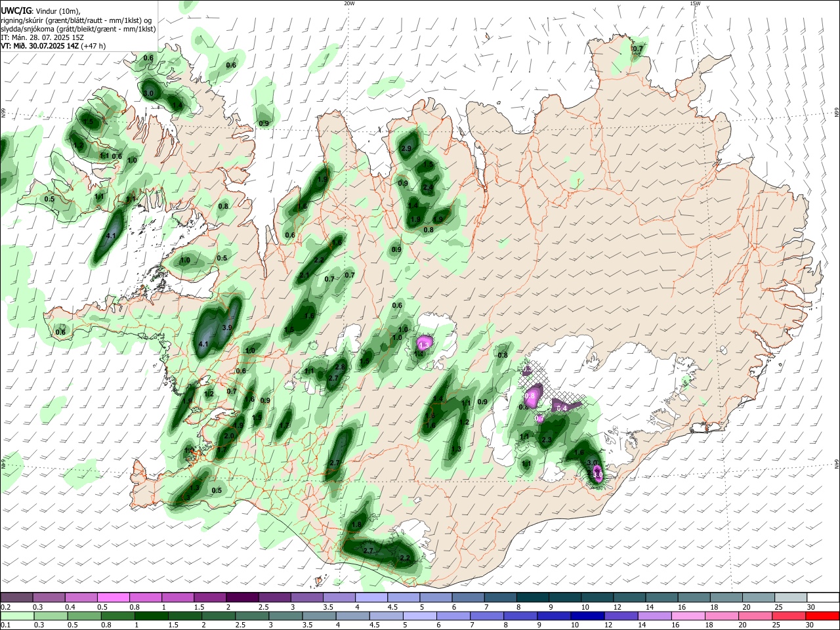The width and height of the screenshot is (840, 630).
Task: Click the valid time 'VT: Mið. 30.07.2025 14Z (+47 h)'
Action: 53,46
